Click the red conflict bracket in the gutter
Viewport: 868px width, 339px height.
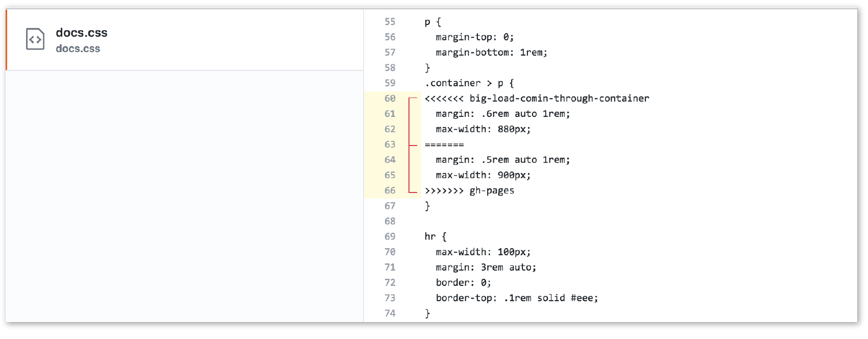(x=409, y=144)
